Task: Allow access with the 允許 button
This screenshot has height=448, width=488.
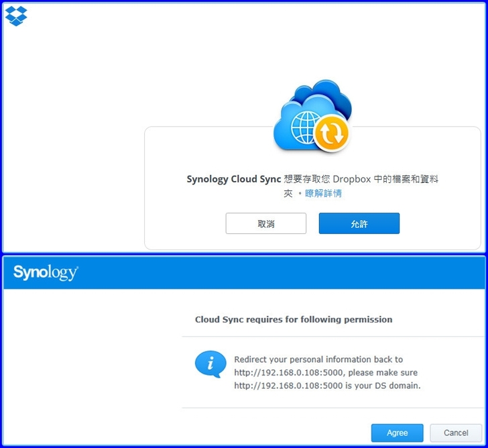Action: (x=359, y=223)
